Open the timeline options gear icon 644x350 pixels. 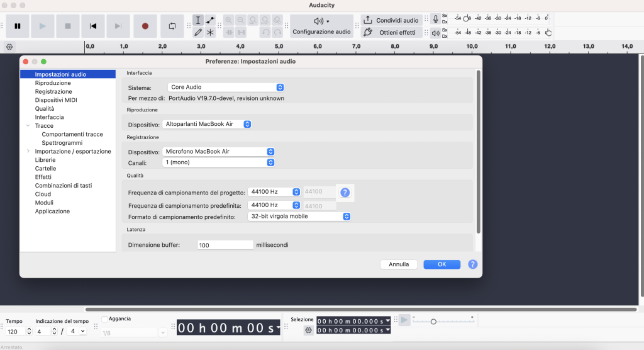[9, 47]
